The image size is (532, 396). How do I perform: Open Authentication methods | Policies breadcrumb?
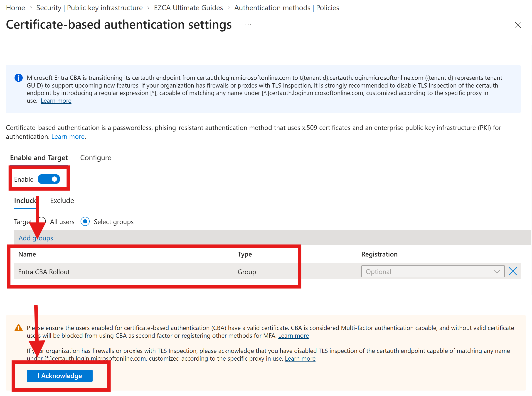pyautogui.click(x=287, y=8)
